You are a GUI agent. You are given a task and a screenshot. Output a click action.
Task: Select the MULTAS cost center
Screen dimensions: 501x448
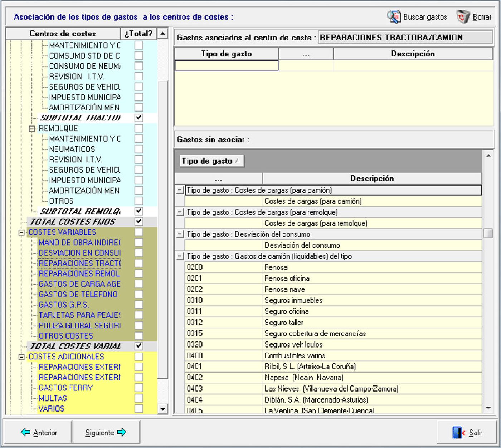click(53, 398)
